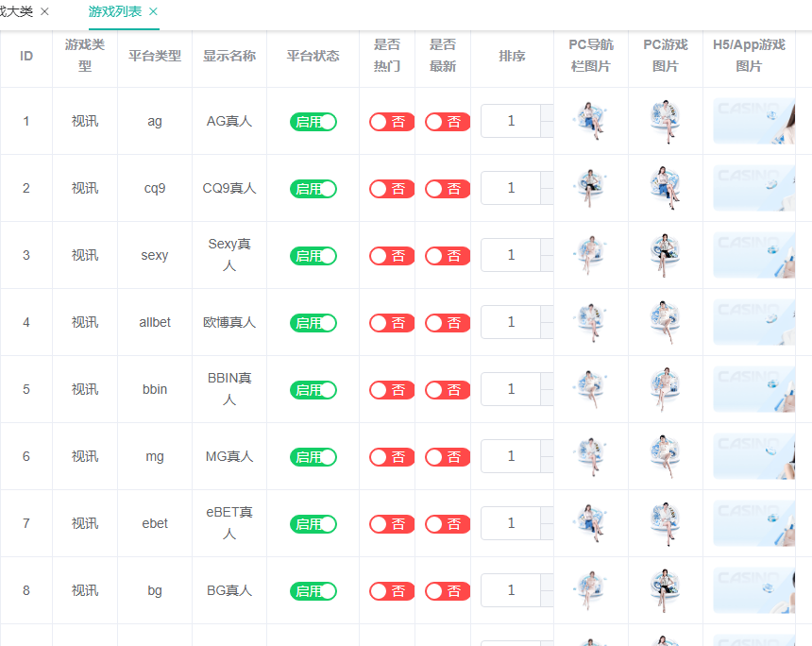Preview the PC游戏图片 for CQ9真人
812x646 pixels.
[666, 188]
